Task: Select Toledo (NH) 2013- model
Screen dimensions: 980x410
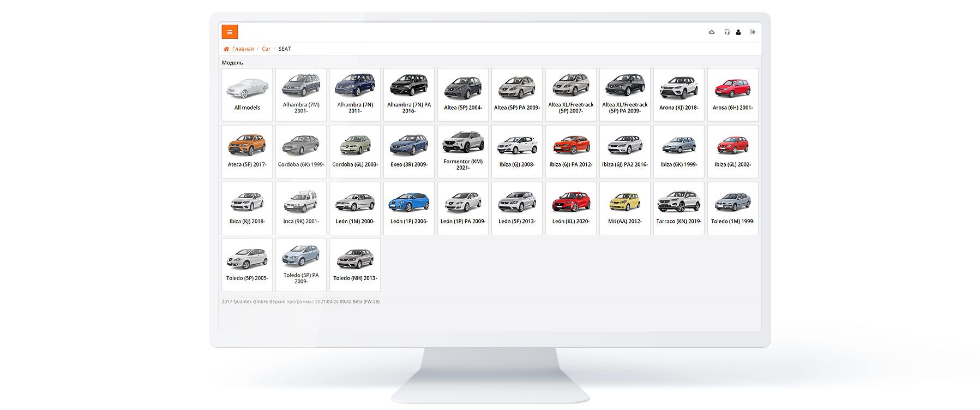Action: coord(355,265)
